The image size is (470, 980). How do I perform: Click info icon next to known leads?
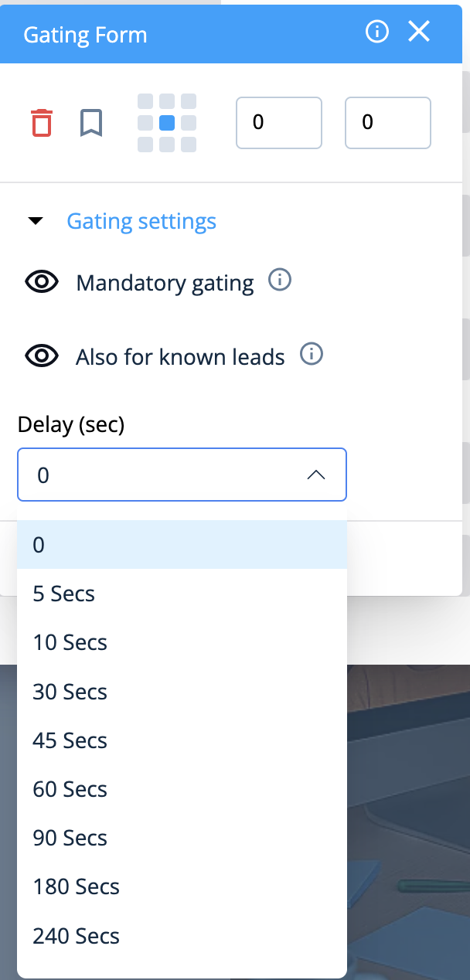(x=311, y=355)
